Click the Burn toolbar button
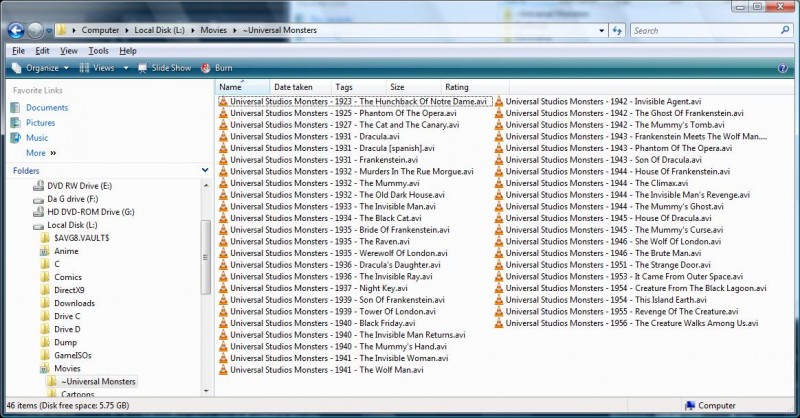Screen dimensions: 800x418 [216, 68]
